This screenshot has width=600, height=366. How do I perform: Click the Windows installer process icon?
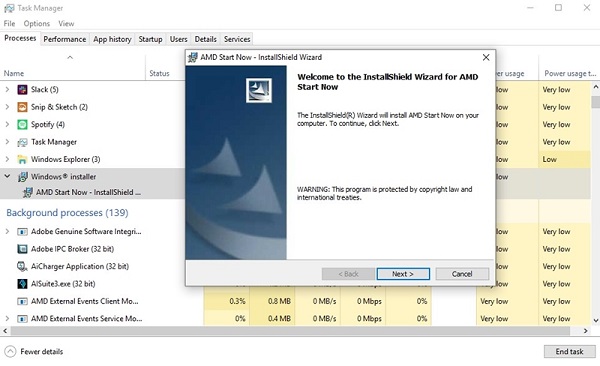coord(22,177)
